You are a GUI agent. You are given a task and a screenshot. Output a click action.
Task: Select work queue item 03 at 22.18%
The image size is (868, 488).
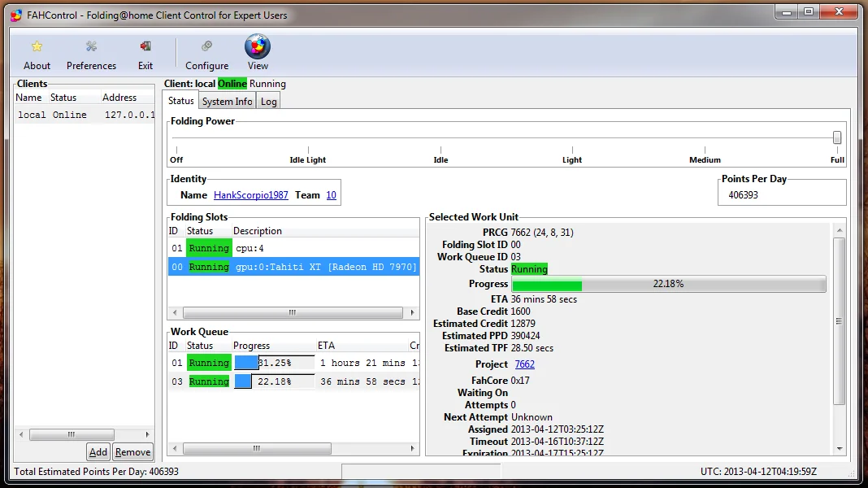[293, 381]
